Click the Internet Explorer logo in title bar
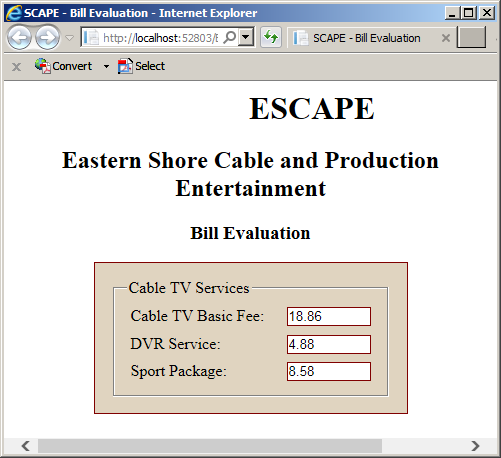501x458 pixels. [14, 13]
